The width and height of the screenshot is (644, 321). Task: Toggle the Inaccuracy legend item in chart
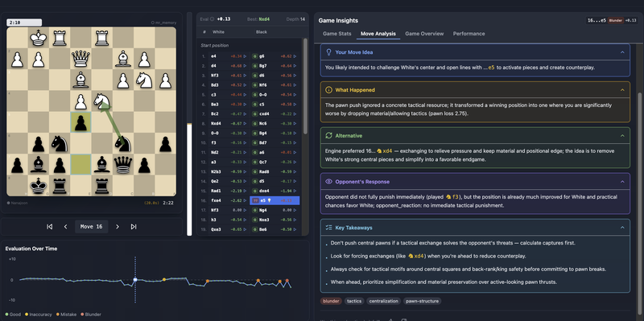pos(38,315)
